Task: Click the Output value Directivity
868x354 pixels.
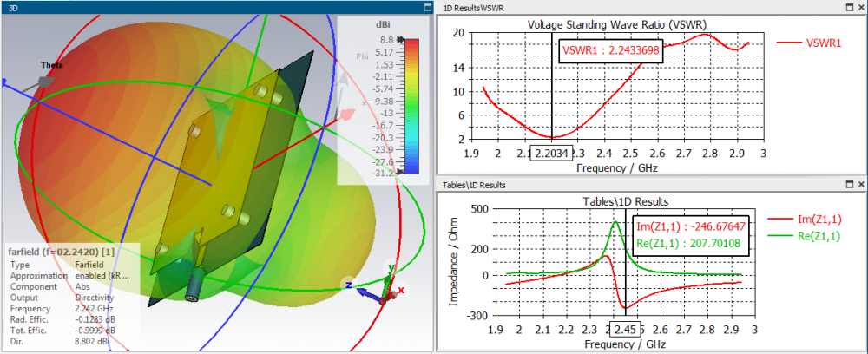Action: (x=94, y=298)
